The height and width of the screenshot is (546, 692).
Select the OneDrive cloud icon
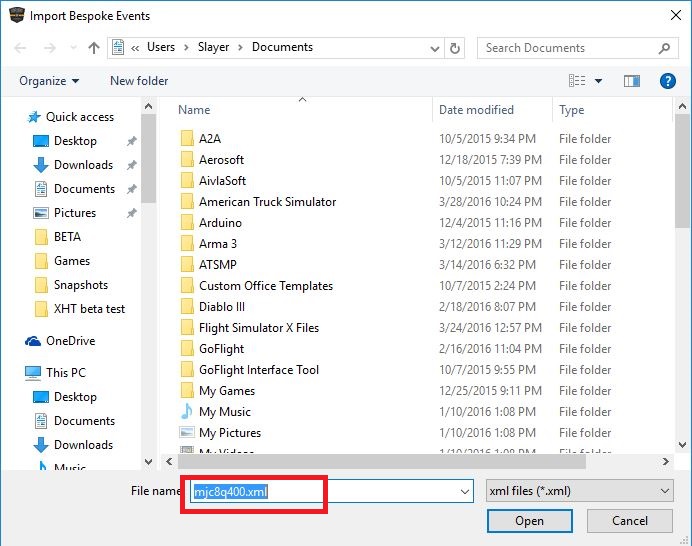point(34,341)
